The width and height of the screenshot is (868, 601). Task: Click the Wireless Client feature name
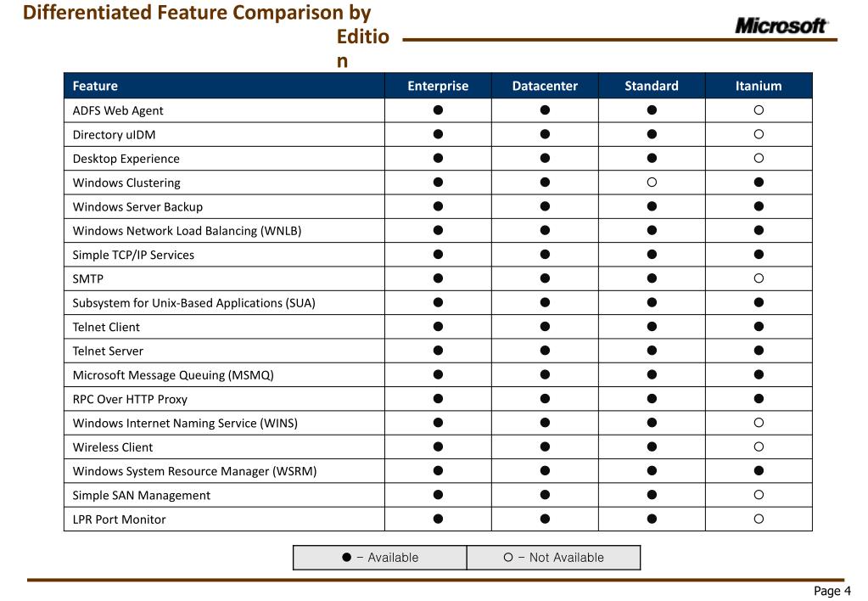click(x=113, y=447)
